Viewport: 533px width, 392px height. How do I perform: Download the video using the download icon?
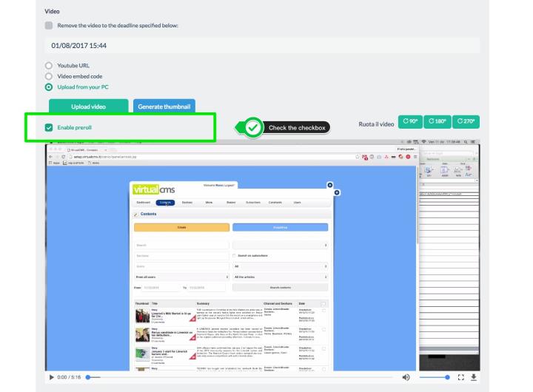[474, 378]
